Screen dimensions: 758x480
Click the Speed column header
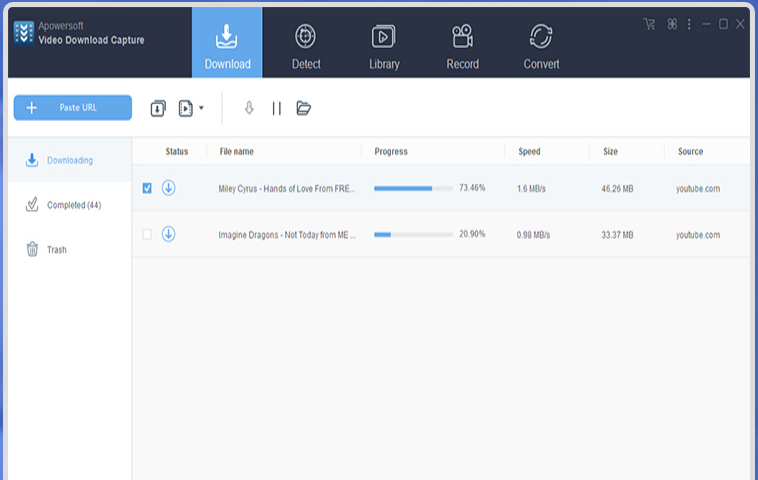click(x=529, y=151)
